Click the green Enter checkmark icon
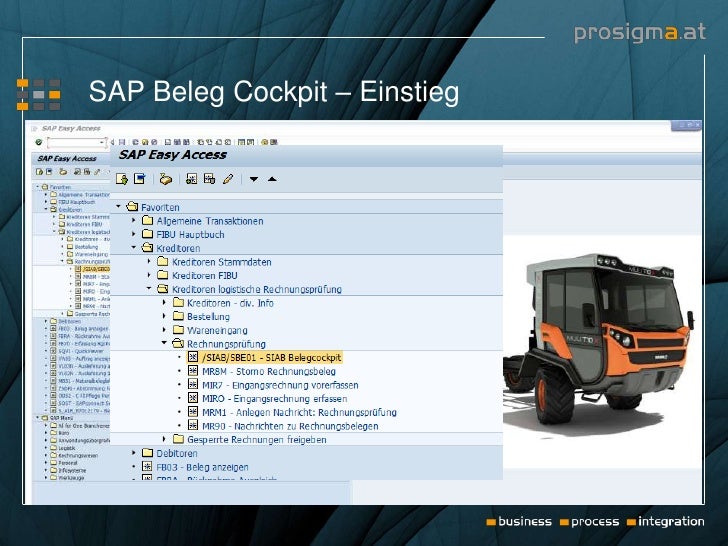The width and height of the screenshot is (728, 546). [x=39, y=142]
